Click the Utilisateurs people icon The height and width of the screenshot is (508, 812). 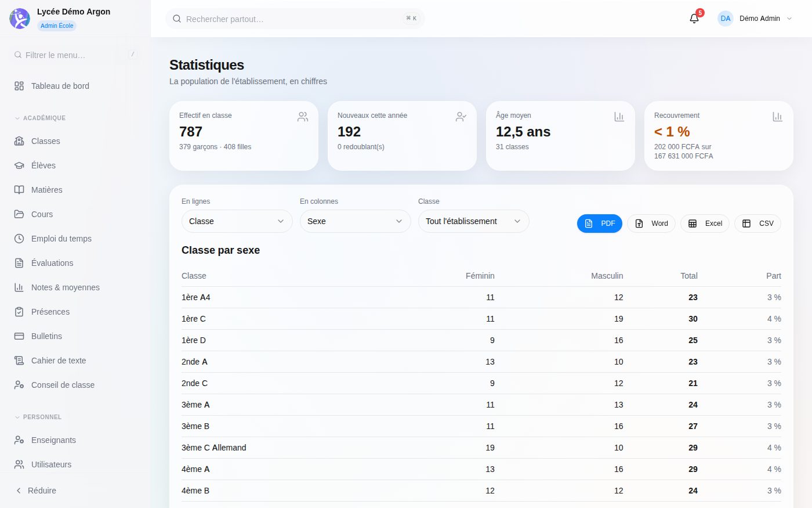point(19,464)
